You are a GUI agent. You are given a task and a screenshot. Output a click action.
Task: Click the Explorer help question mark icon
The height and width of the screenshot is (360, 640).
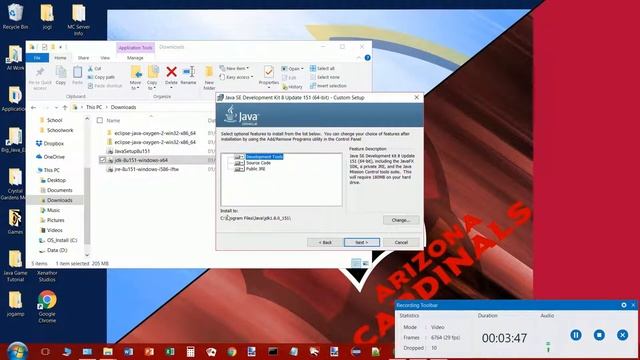[x=367, y=58]
